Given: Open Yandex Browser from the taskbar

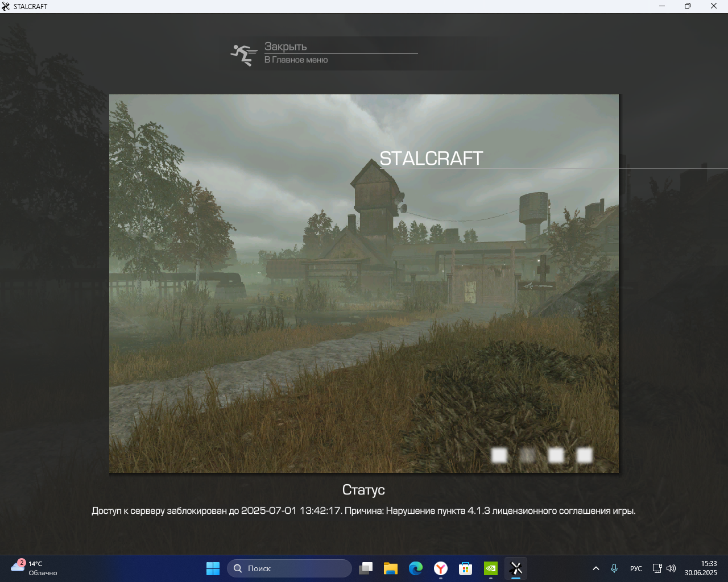Looking at the screenshot, I should coord(441,568).
